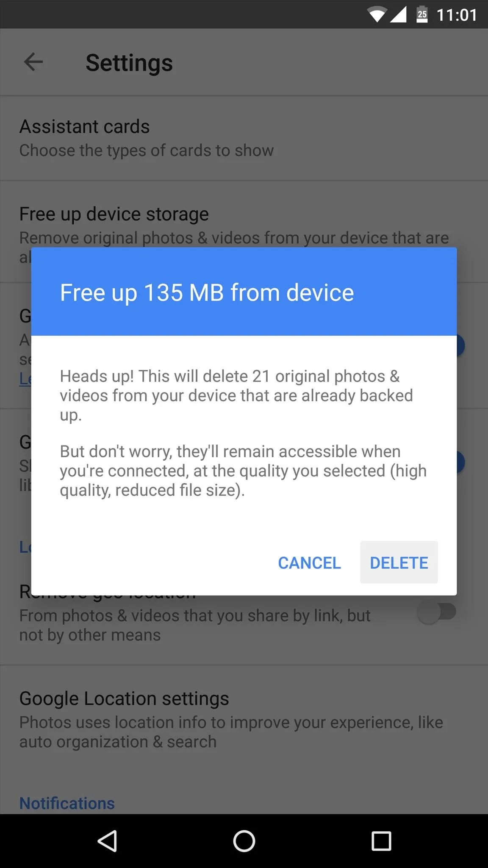This screenshot has width=488, height=868.
Task: Confirm with the DELETE button
Action: tap(399, 562)
